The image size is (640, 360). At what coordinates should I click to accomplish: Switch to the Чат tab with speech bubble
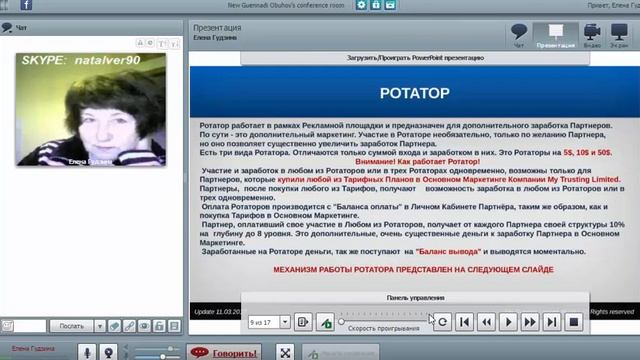pos(519,36)
